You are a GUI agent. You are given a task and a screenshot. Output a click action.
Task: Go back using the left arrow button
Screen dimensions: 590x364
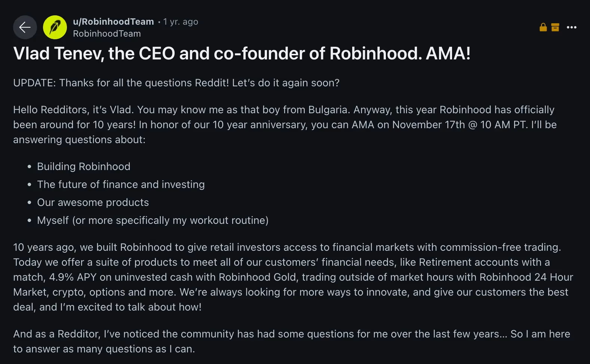(x=25, y=27)
